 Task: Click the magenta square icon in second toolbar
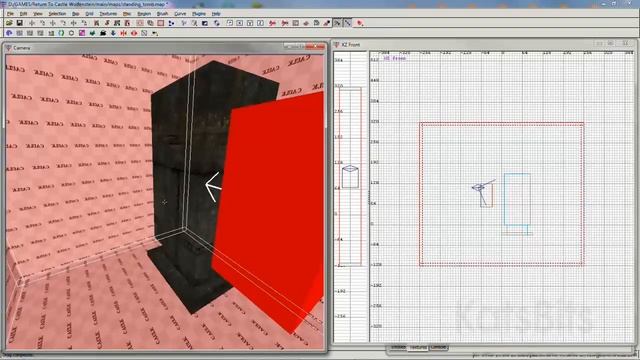tap(82, 33)
